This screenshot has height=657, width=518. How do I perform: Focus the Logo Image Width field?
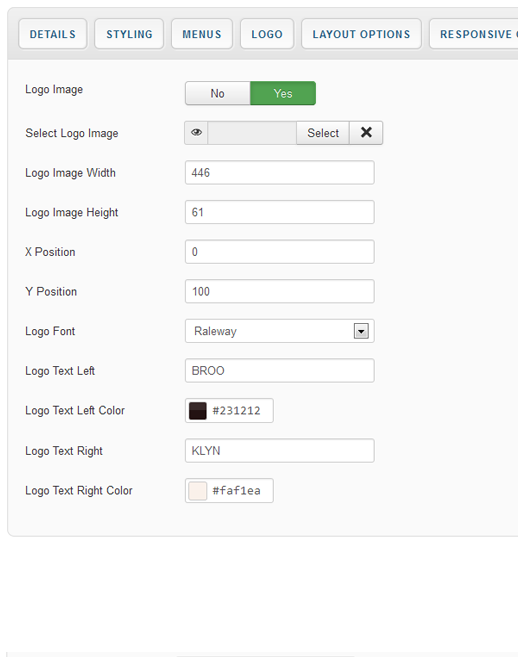point(280,173)
